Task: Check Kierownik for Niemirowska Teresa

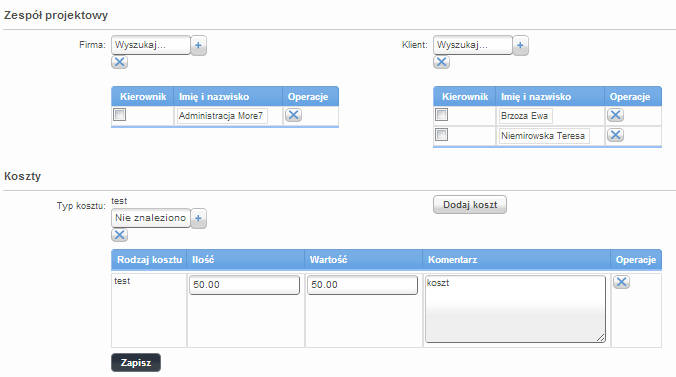Action: click(441, 135)
